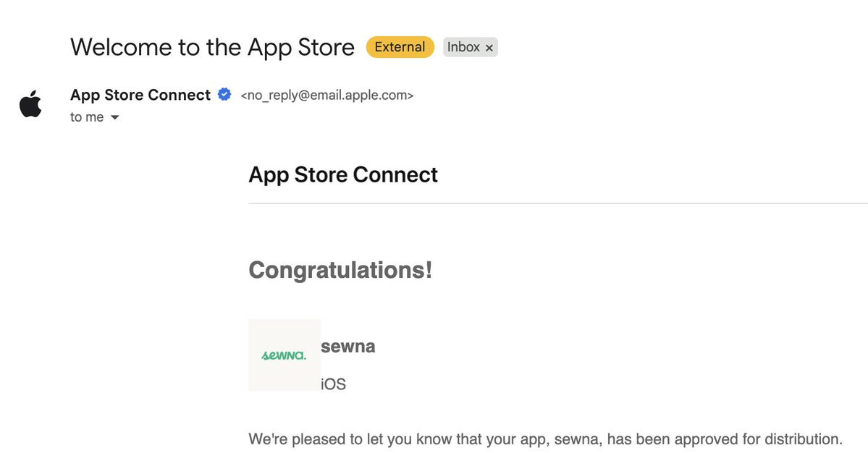
Task: Click the Apple logo sender avatar
Action: pyautogui.click(x=30, y=106)
